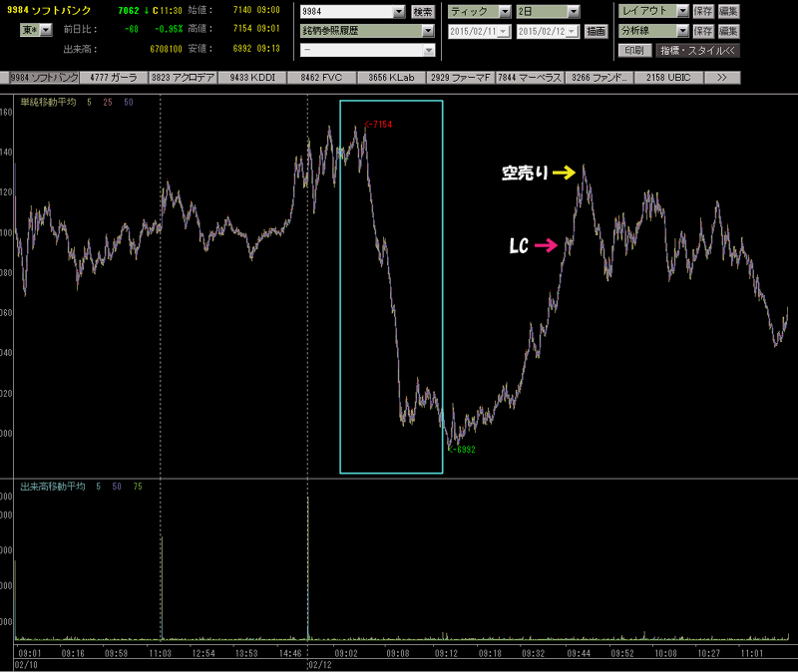
Task: Open the 銘柄参照履歴 dropdown
Action: coord(367,31)
